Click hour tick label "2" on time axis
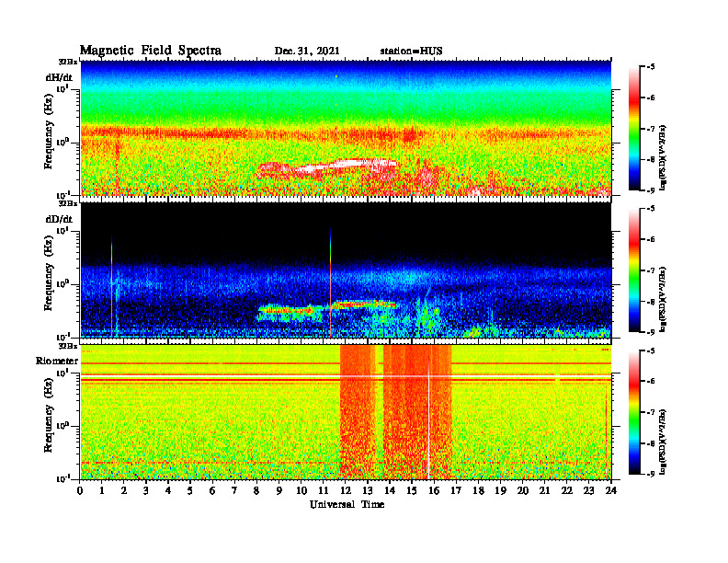728x563 pixels. click(x=124, y=491)
